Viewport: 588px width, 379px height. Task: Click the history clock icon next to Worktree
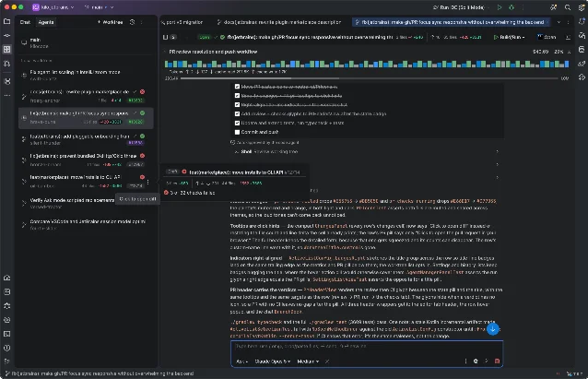[x=132, y=22]
